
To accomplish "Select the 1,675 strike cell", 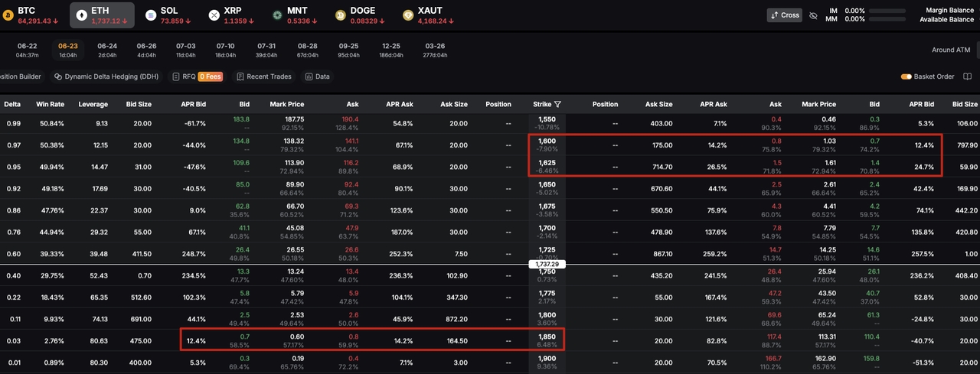I will pos(547,210).
